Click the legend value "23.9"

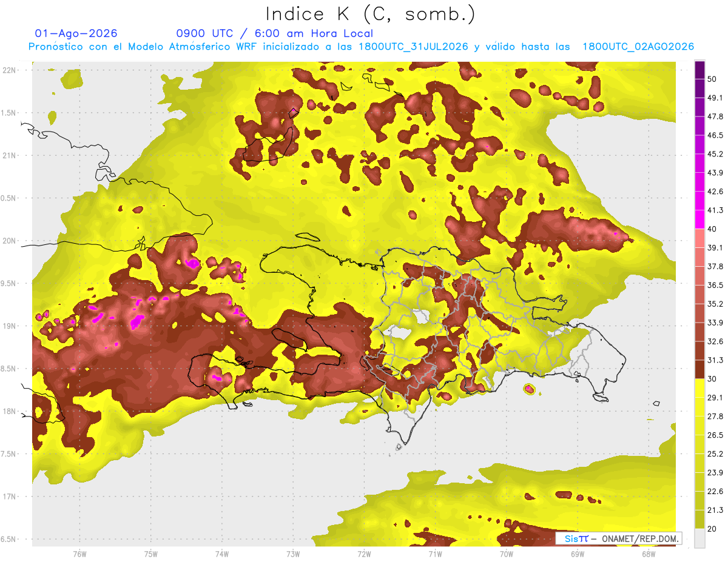click(x=715, y=472)
